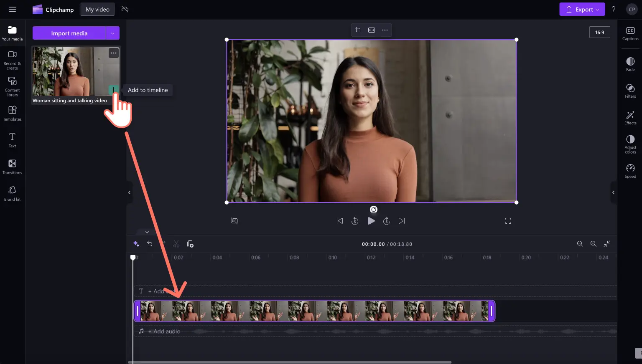Expand the Import media dropdown arrow
Viewport: 642px width, 364px height.
113,33
